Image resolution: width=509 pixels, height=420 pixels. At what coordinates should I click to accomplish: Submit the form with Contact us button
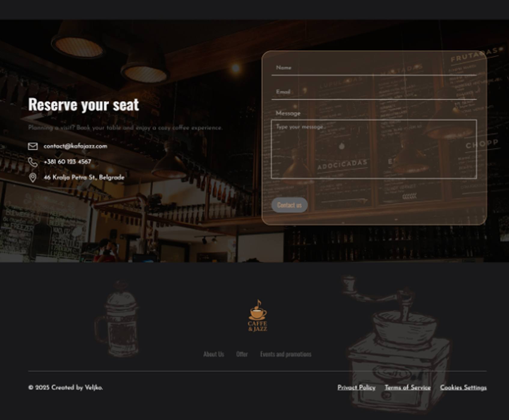289,205
